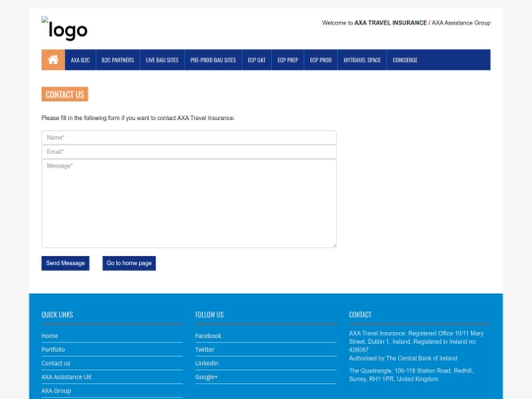Image resolution: width=532 pixels, height=399 pixels.
Task: Click the site logo image
Action: [64, 29]
